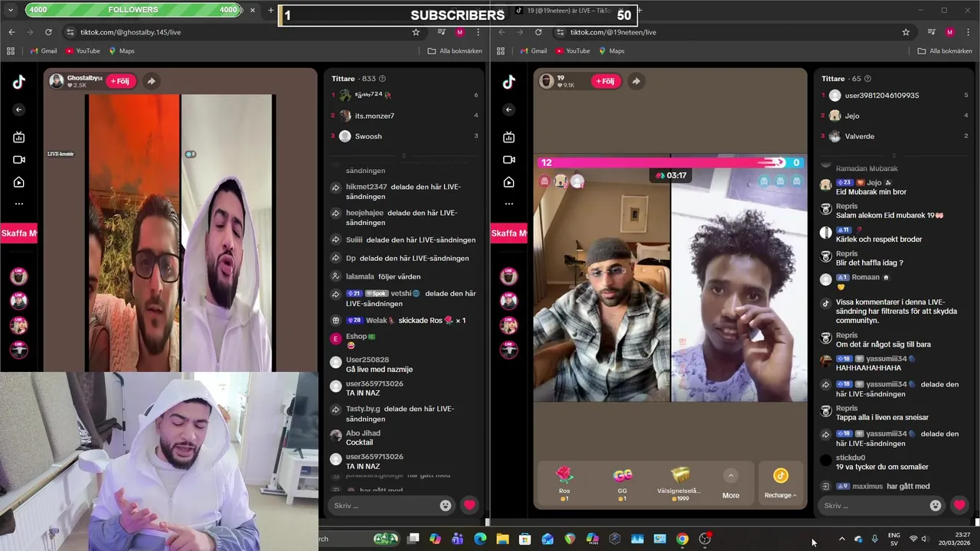Open YouTube bookmark in right window

(573, 51)
